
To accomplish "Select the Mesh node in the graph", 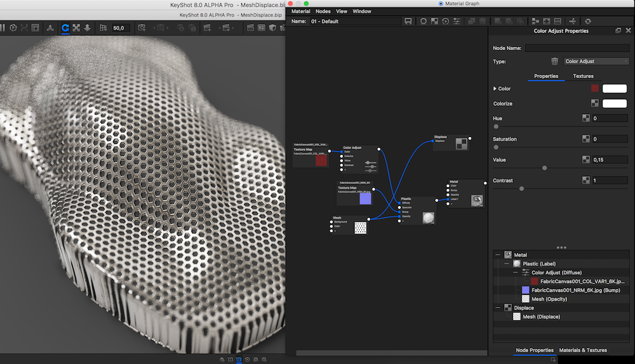I will tap(350, 225).
